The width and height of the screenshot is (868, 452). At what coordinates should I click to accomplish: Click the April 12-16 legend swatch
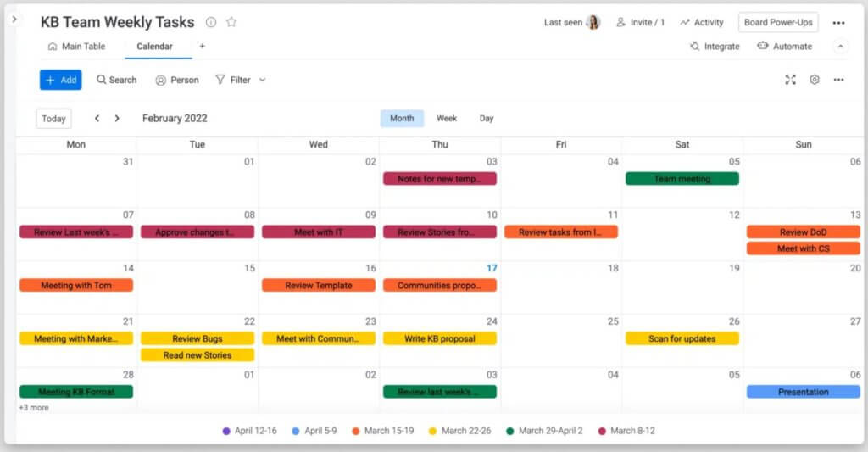tap(225, 431)
